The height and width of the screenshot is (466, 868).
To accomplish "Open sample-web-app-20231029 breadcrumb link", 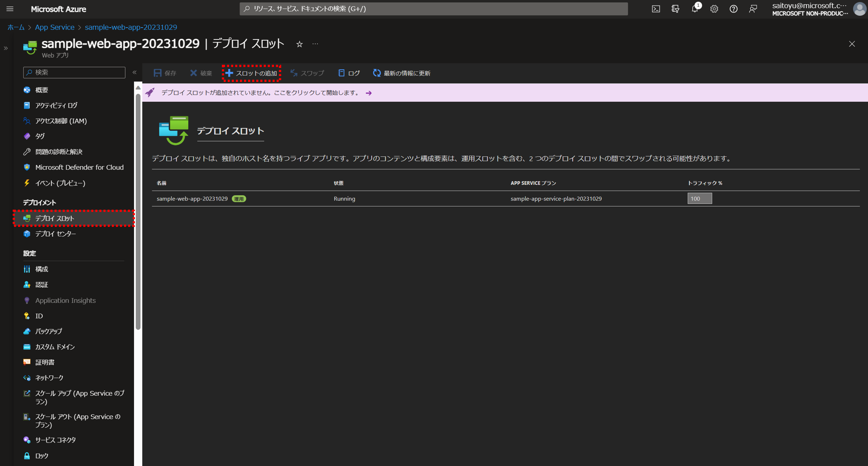I will point(131,27).
